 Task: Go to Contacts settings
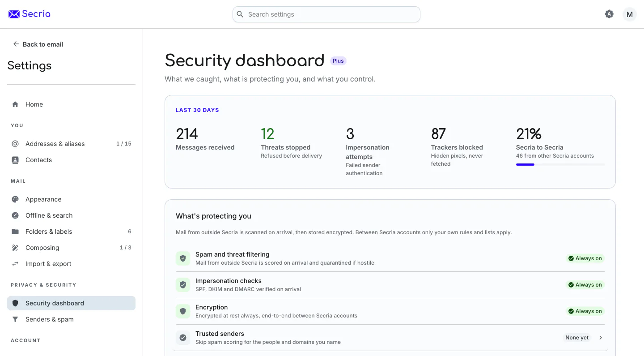72,160
